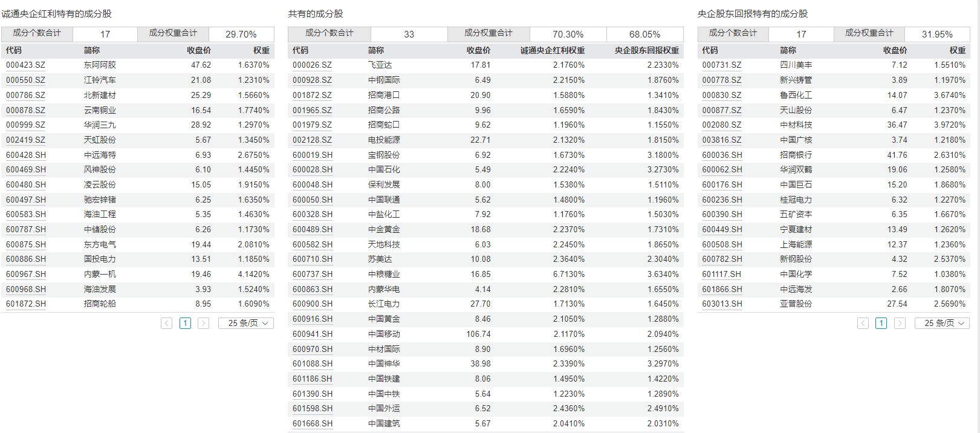Click 代码 header in 共有的成分股 table

click(300, 50)
